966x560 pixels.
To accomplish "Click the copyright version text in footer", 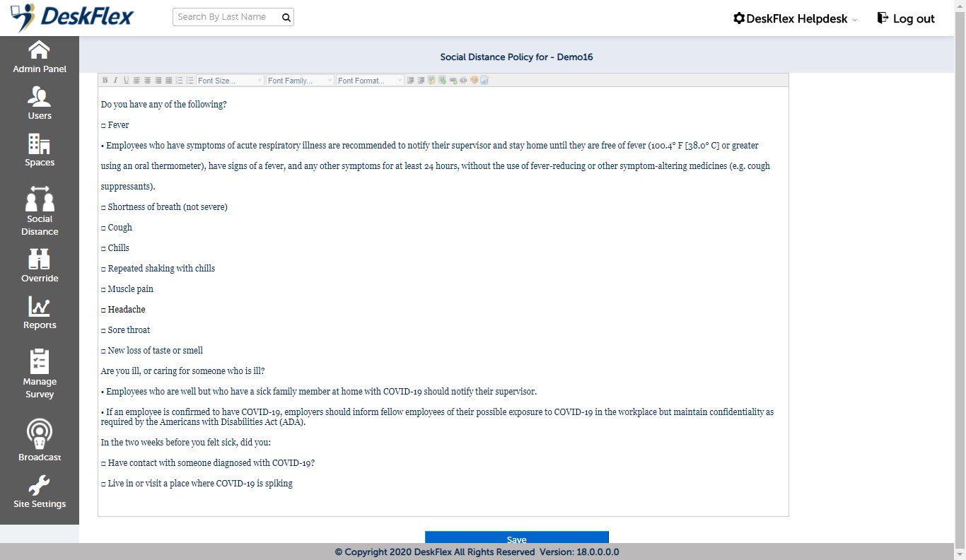I will [x=477, y=552].
